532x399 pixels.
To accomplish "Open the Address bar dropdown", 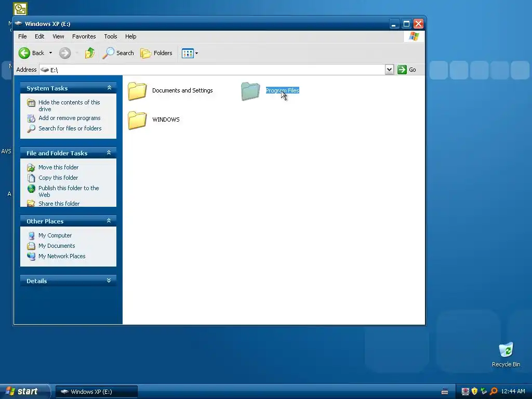I will coord(389,70).
